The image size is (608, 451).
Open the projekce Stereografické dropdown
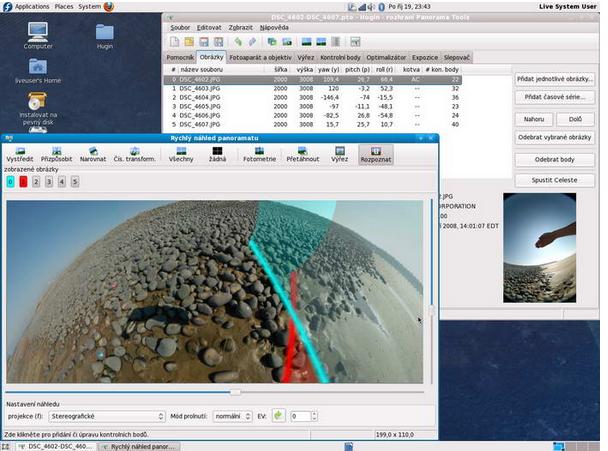click(x=107, y=416)
